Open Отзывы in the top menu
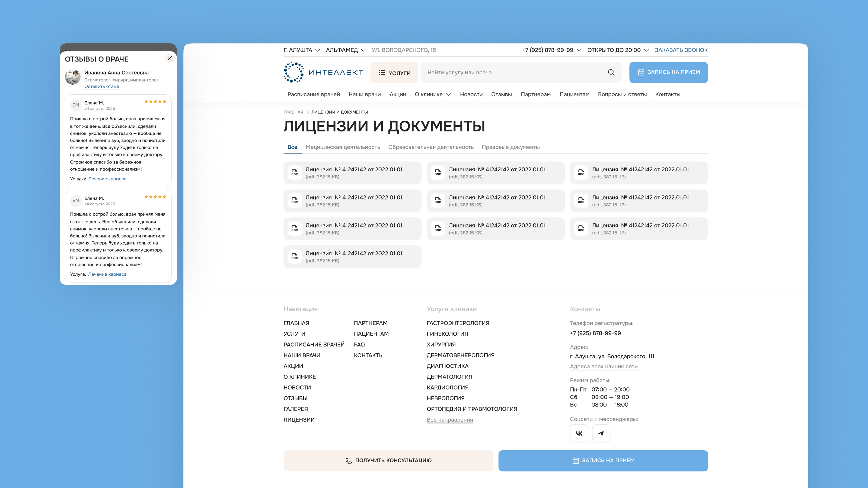This screenshot has height=488, width=868. (x=501, y=95)
